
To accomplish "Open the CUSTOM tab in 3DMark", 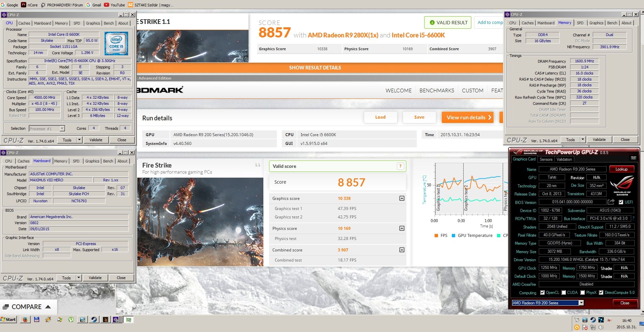I will (472, 90).
